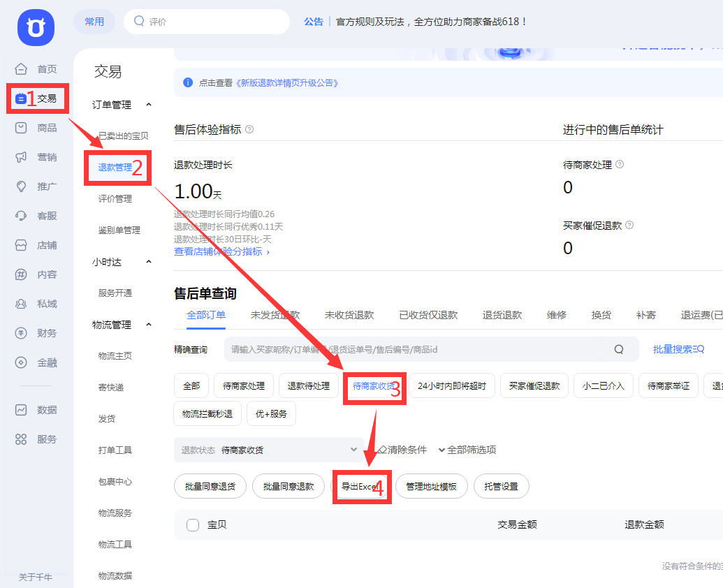The image size is (723, 588).
Task: Open the 退款状态 dropdown
Action: [x=268, y=450]
